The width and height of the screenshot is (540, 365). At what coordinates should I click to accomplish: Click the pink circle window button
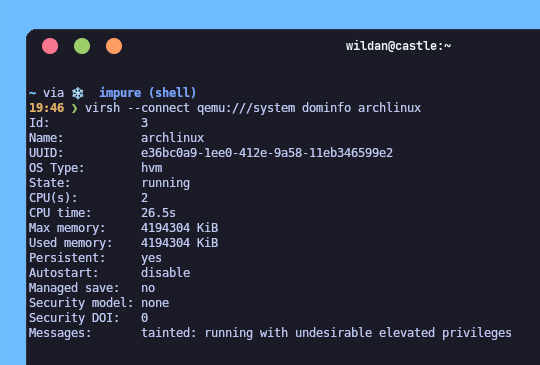click(x=50, y=46)
